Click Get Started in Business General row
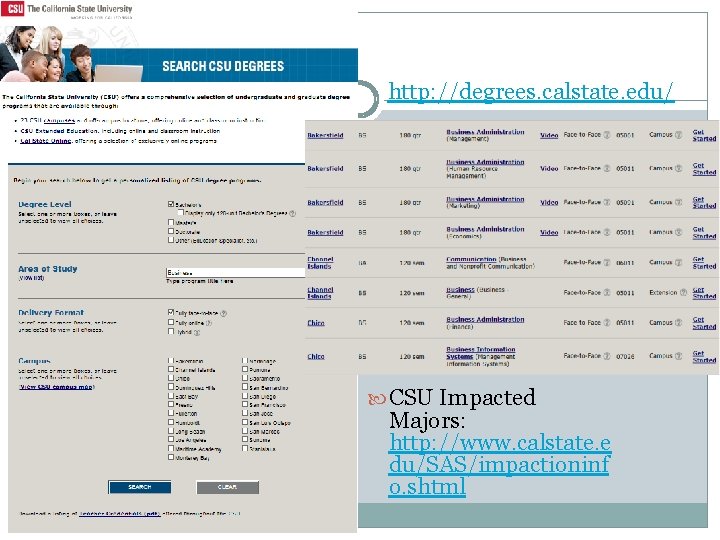The image size is (720, 540). point(704,293)
